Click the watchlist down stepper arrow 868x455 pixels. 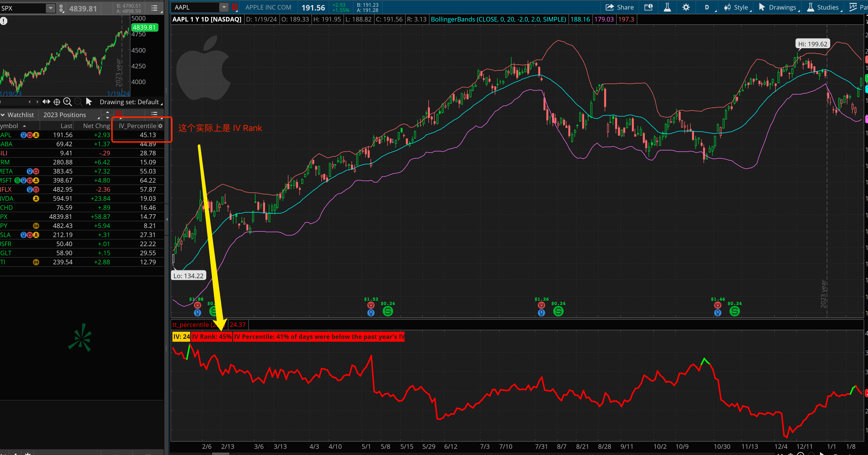pyautogui.click(x=107, y=118)
